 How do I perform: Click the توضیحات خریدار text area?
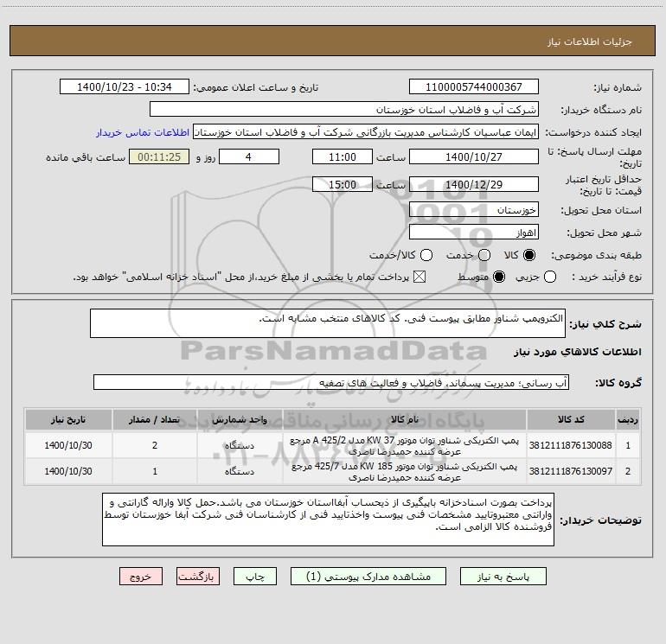[x=328, y=520]
